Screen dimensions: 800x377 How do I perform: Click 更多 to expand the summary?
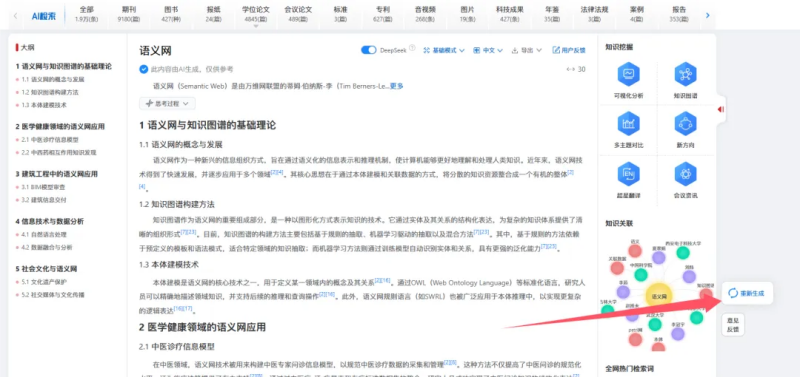[396, 86]
